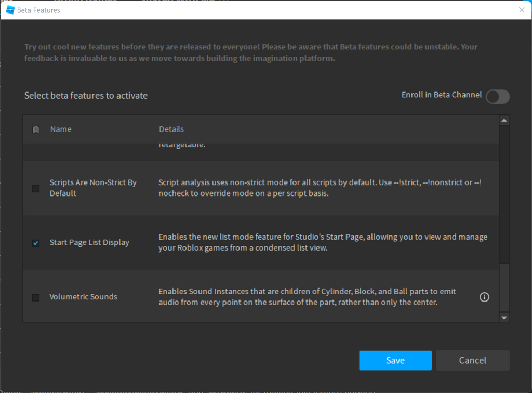Enable Scripts Are Non-Strict By Default
This screenshot has height=393, width=532.
35,188
